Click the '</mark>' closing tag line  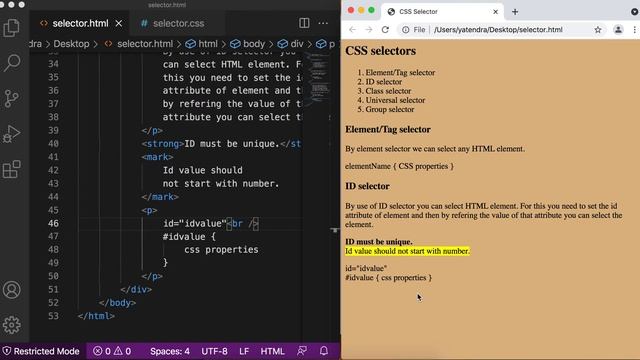160,197
